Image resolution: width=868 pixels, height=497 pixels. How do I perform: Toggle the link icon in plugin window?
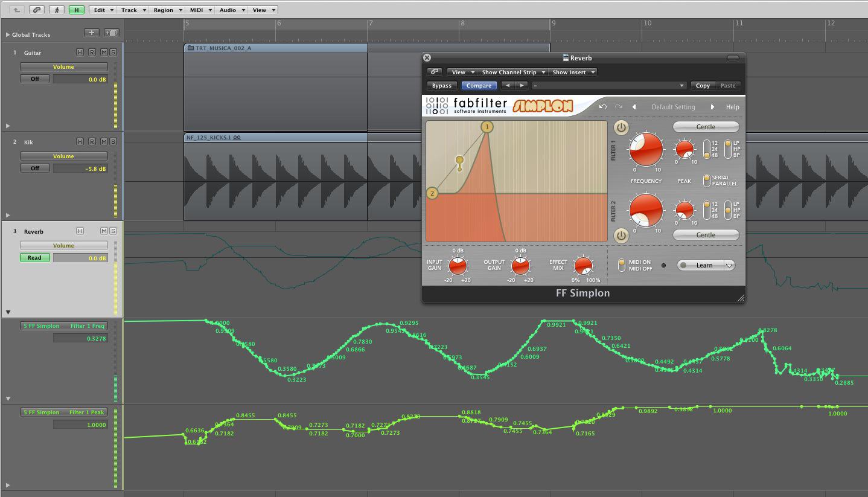coord(434,72)
